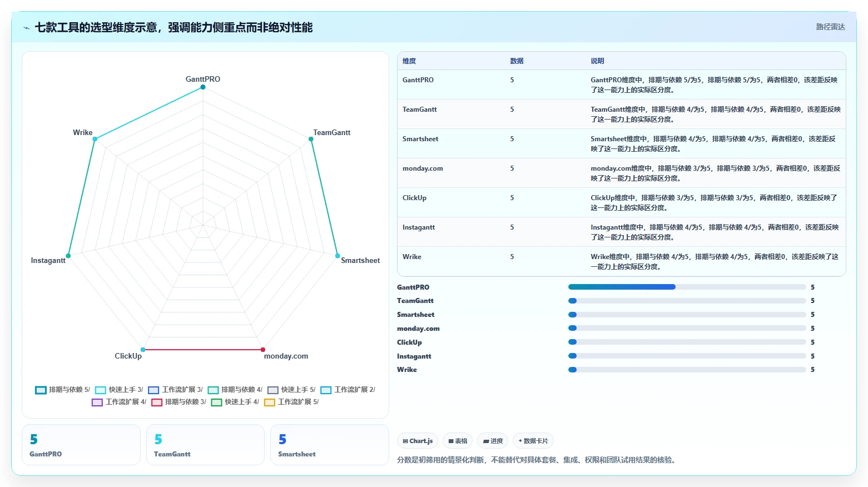Open the Smartsheet score card
The image size is (868, 487).
tap(329, 445)
